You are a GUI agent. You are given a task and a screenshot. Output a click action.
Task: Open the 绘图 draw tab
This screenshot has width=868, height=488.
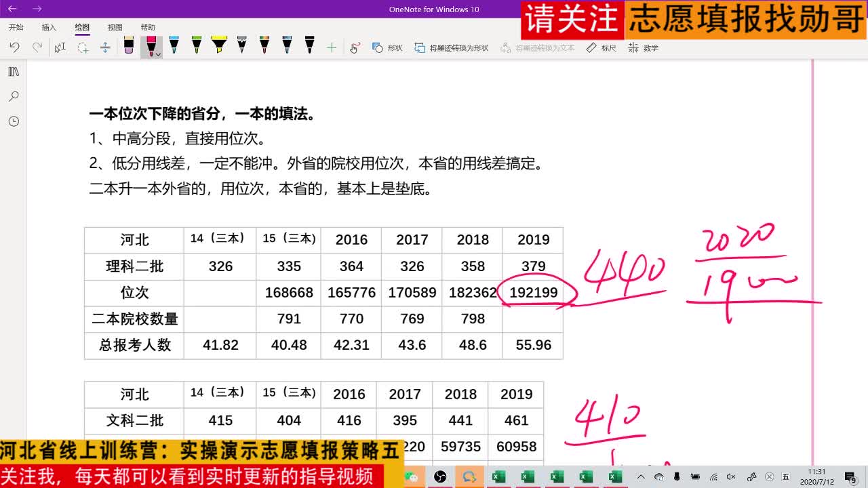(82, 27)
